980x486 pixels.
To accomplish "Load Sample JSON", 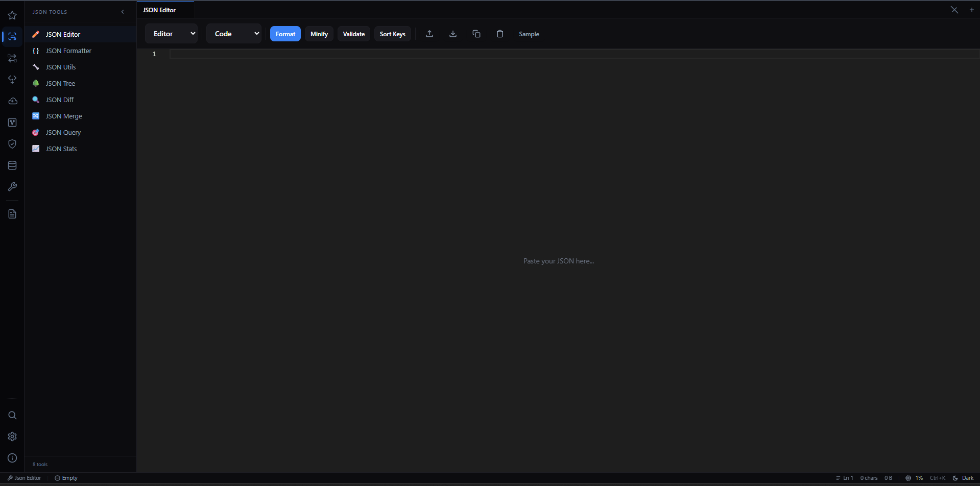I will click(x=529, y=34).
